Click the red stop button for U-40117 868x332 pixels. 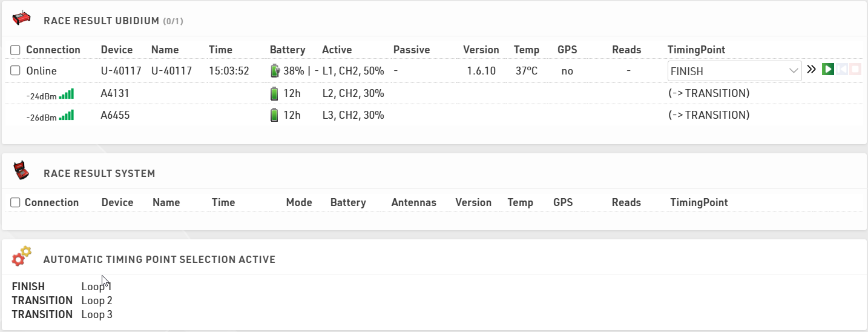pos(855,70)
